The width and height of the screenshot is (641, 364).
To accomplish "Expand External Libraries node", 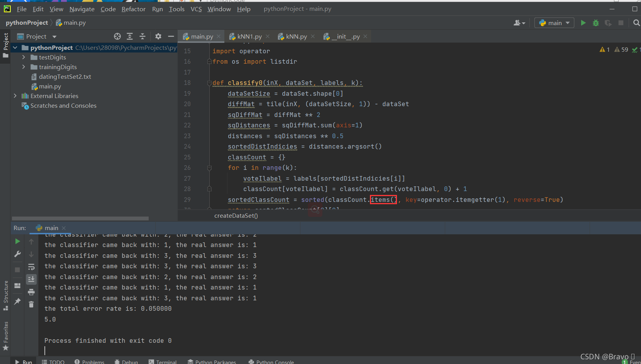I will coord(15,96).
